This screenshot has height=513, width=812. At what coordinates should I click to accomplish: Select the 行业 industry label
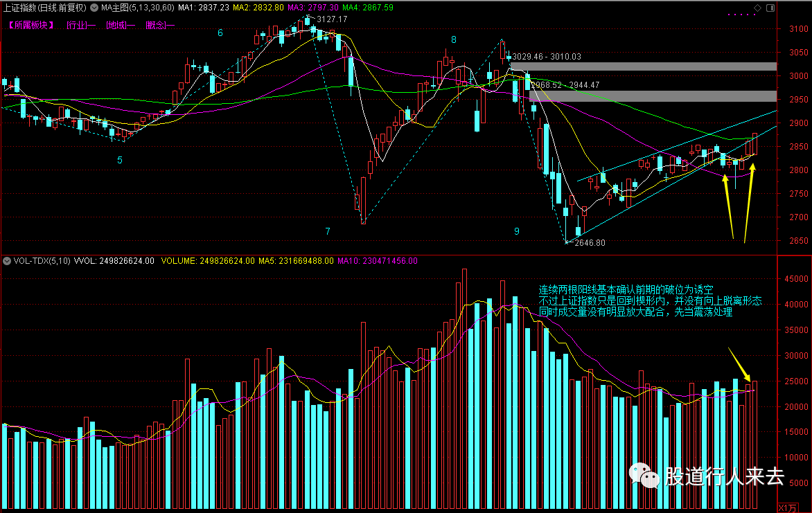[x=81, y=25]
